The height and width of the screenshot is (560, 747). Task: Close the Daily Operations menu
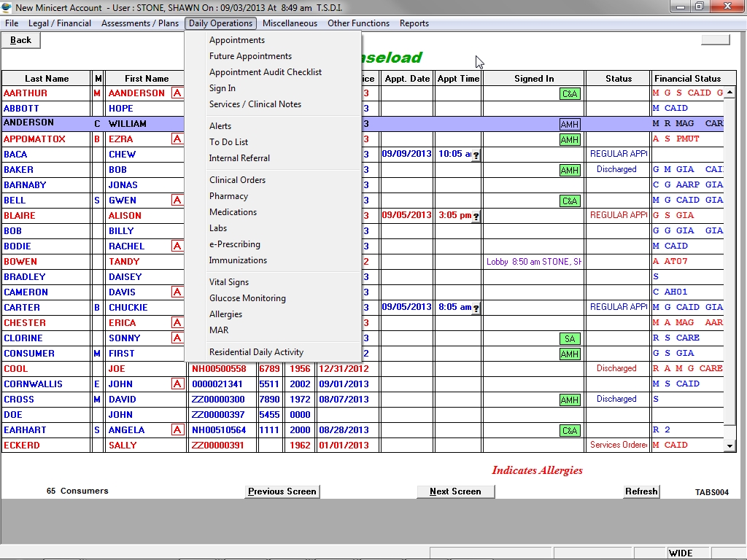click(x=220, y=23)
